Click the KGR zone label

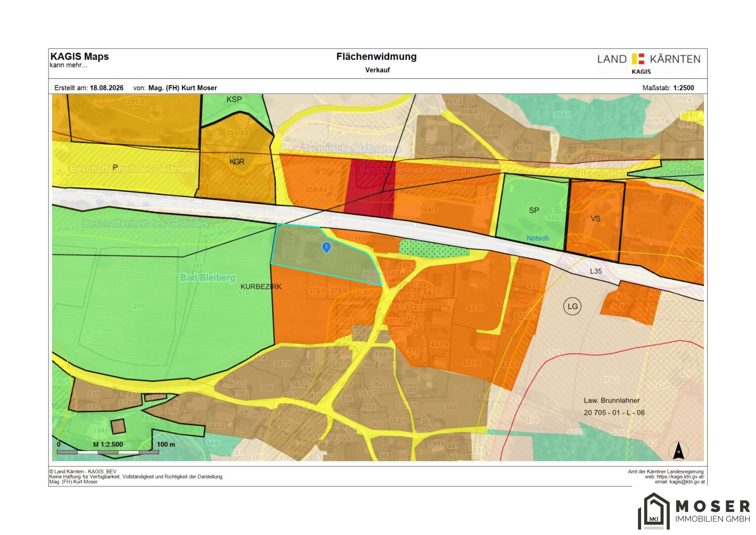237,161
